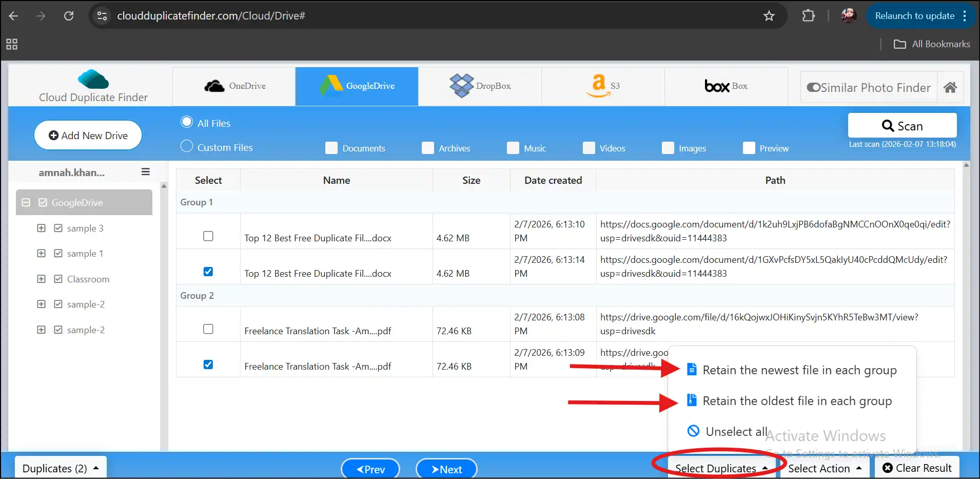The image size is (980, 479).
Task: Click the Add New Drive button
Action: (87, 135)
